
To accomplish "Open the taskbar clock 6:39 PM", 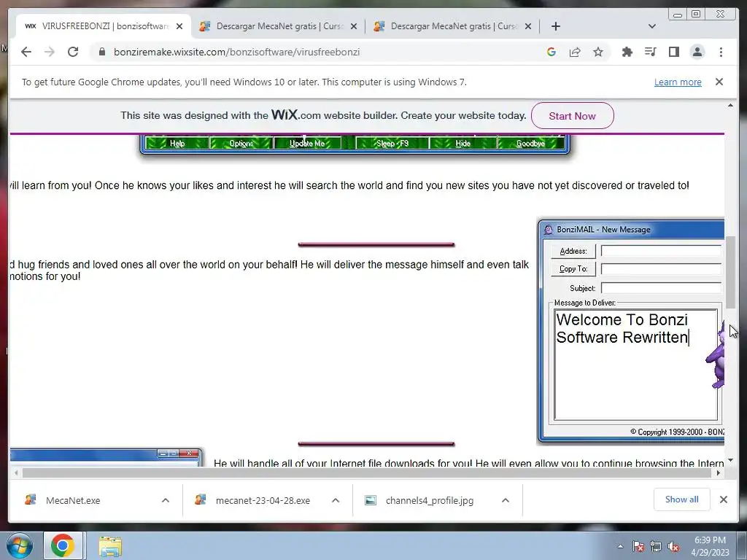I will pos(710,546).
